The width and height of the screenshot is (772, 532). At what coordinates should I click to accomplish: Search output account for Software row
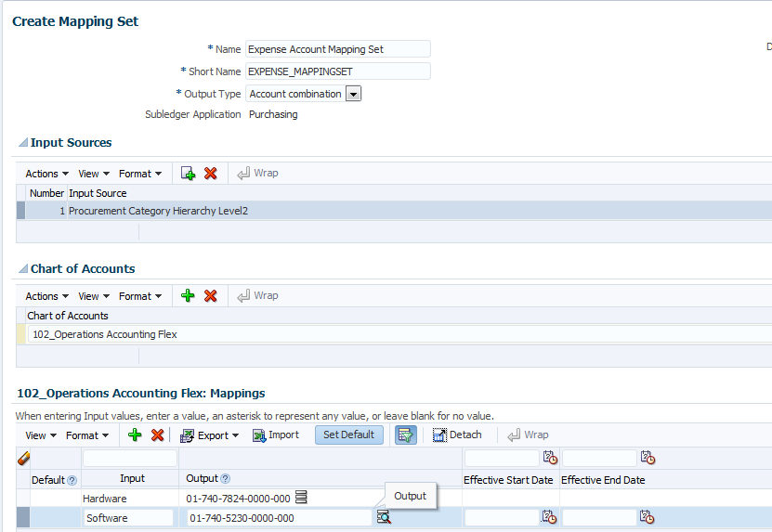384,517
